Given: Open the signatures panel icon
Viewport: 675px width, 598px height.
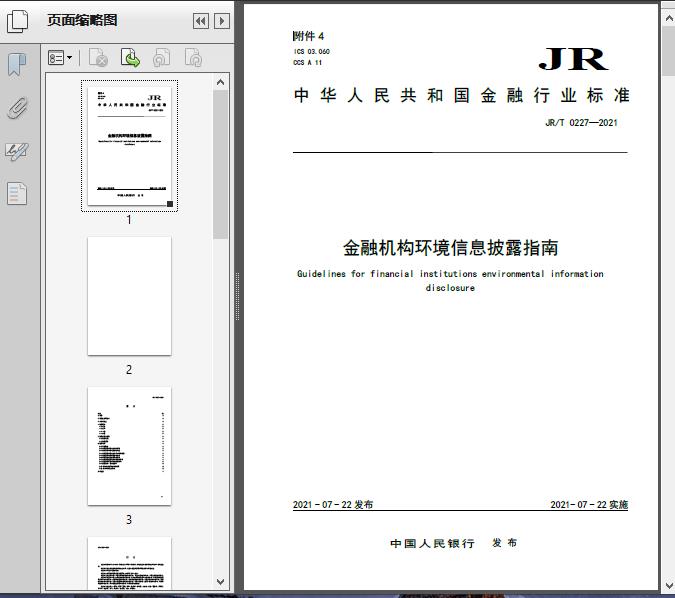Looking at the screenshot, I should coord(17,151).
